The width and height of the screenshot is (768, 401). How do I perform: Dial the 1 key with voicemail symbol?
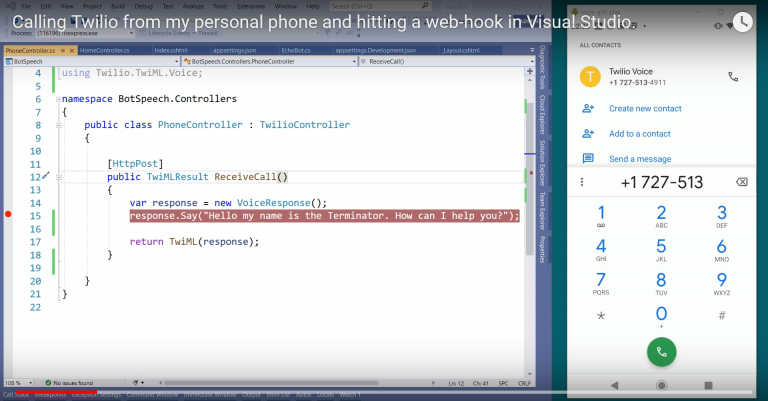pos(601,216)
